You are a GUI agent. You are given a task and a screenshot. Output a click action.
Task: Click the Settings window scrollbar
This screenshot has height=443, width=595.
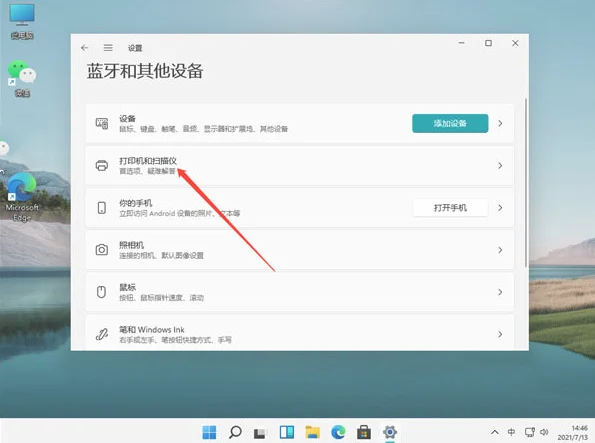pyautogui.click(x=526, y=183)
